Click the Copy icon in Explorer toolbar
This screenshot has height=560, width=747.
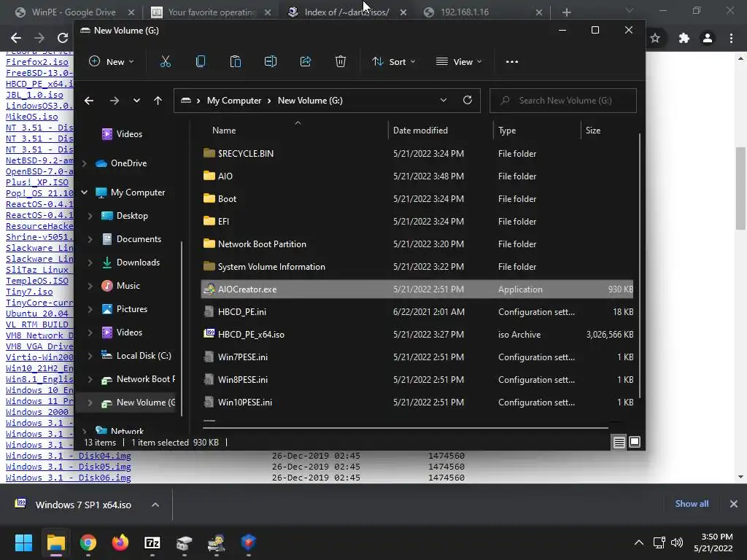pyautogui.click(x=201, y=61)
